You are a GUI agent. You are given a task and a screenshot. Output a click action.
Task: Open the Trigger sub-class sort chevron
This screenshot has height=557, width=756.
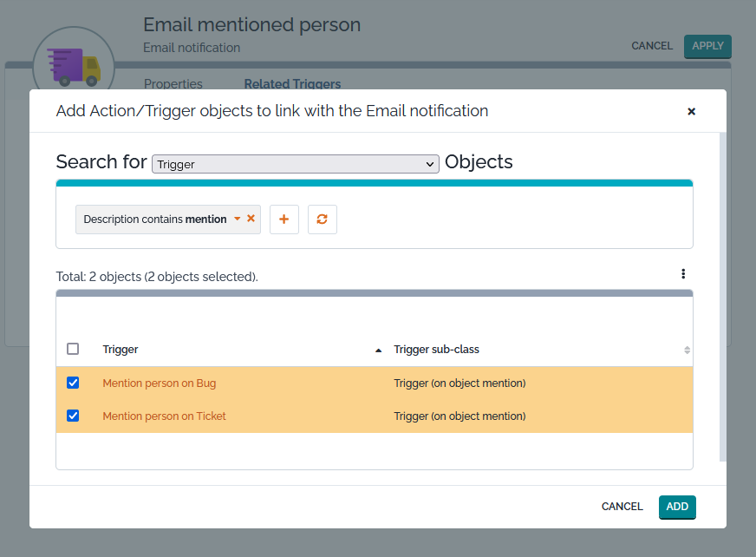[x=687, y=350]
